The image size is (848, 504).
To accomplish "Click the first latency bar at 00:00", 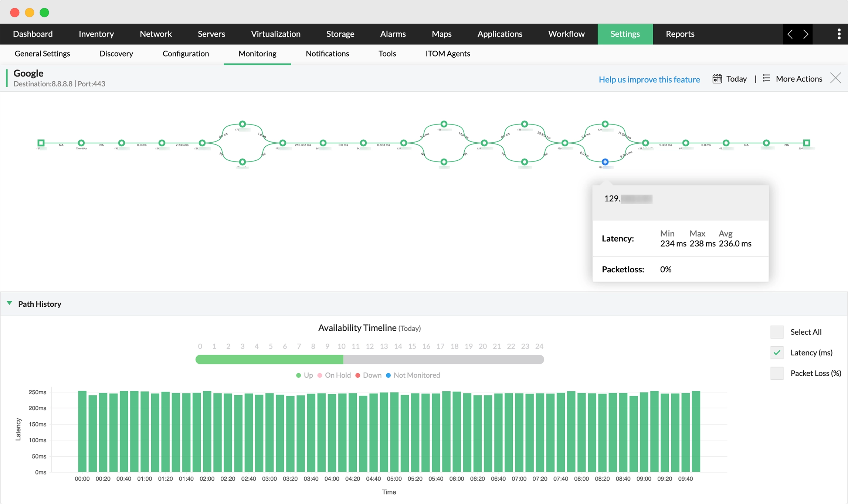I will coord(82,431).
